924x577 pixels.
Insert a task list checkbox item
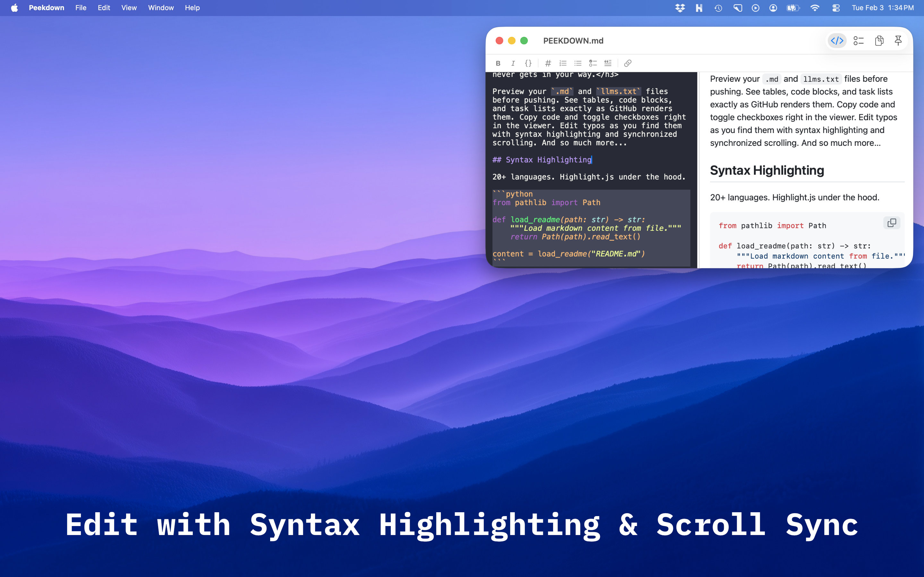tap(593, 63)
